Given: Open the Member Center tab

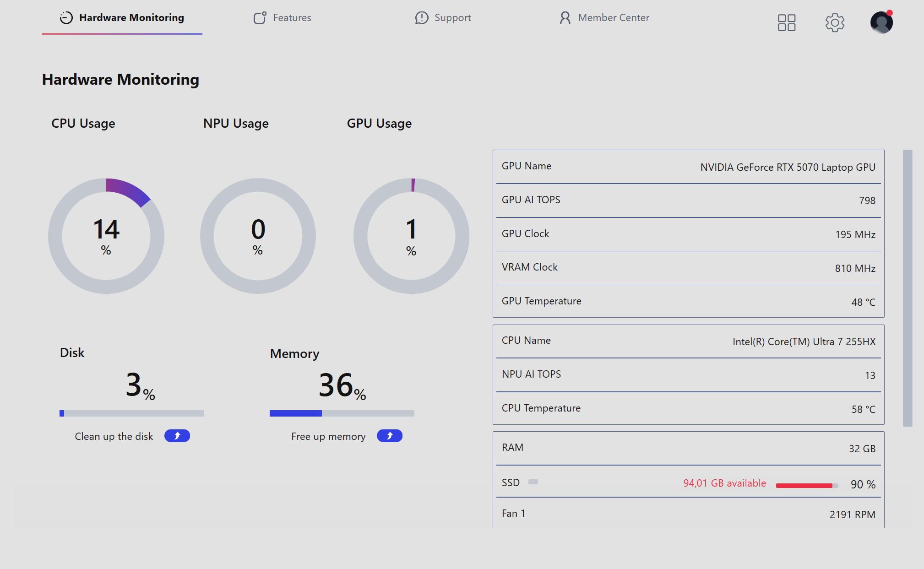Looking at the screenshot, I should (604, 18).
